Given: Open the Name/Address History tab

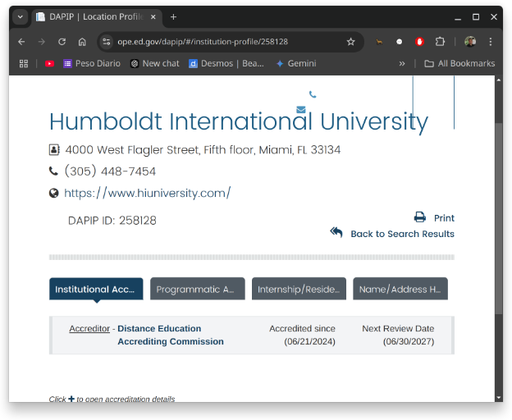Looking at the screenshot, I should pos(400,289).
